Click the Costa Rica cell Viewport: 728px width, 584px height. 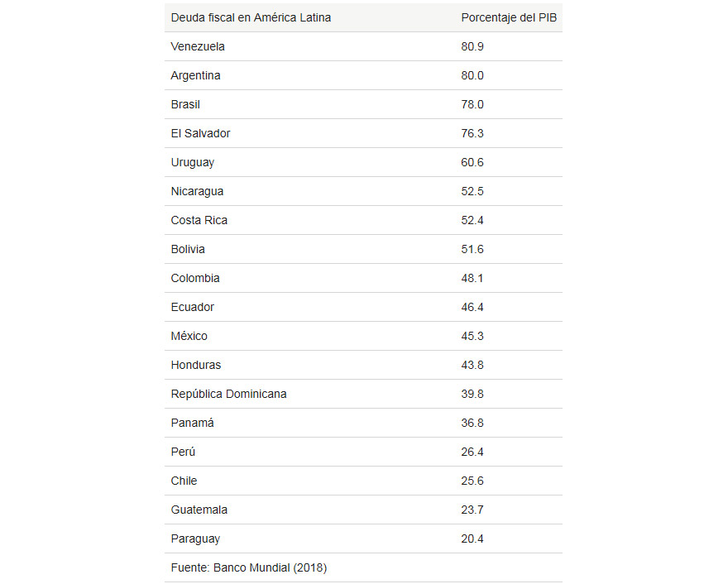click(199, 220)
